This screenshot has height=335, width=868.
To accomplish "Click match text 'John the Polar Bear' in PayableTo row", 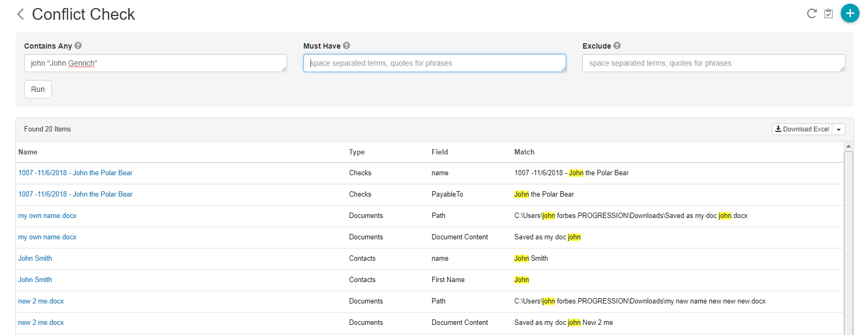I will click(x=544, y=194).
